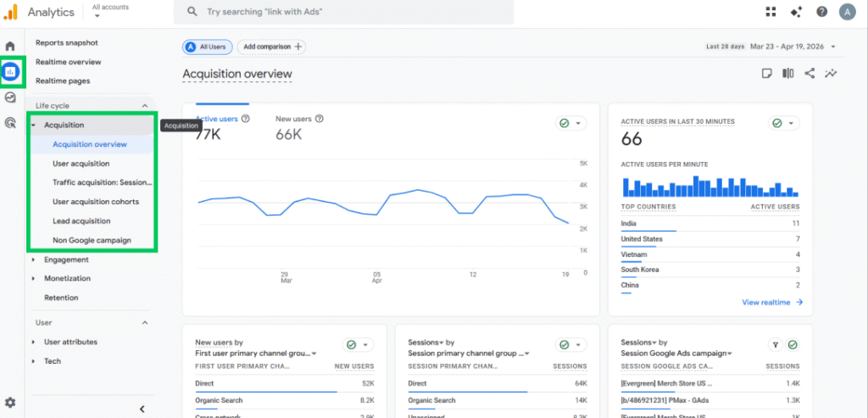Open status check on realtime card

[x=783, y=124]
